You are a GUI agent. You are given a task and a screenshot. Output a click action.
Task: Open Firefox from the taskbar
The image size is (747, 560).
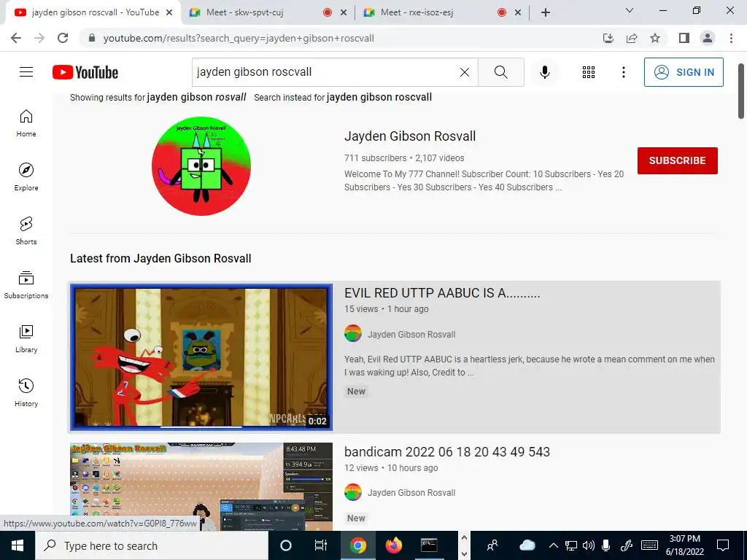coord(393,545)
